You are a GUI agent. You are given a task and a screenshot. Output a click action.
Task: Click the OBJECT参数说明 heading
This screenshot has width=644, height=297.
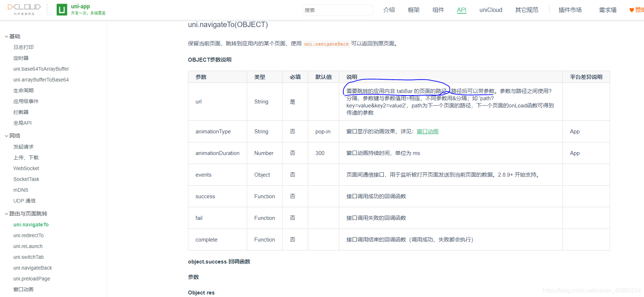[210, 60]
